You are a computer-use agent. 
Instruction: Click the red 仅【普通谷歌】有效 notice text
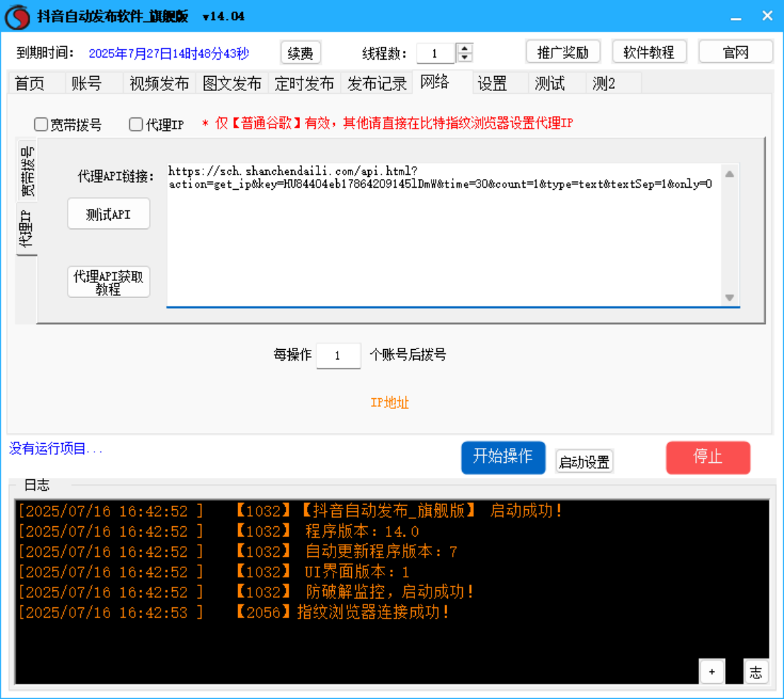tap(387, 123)
